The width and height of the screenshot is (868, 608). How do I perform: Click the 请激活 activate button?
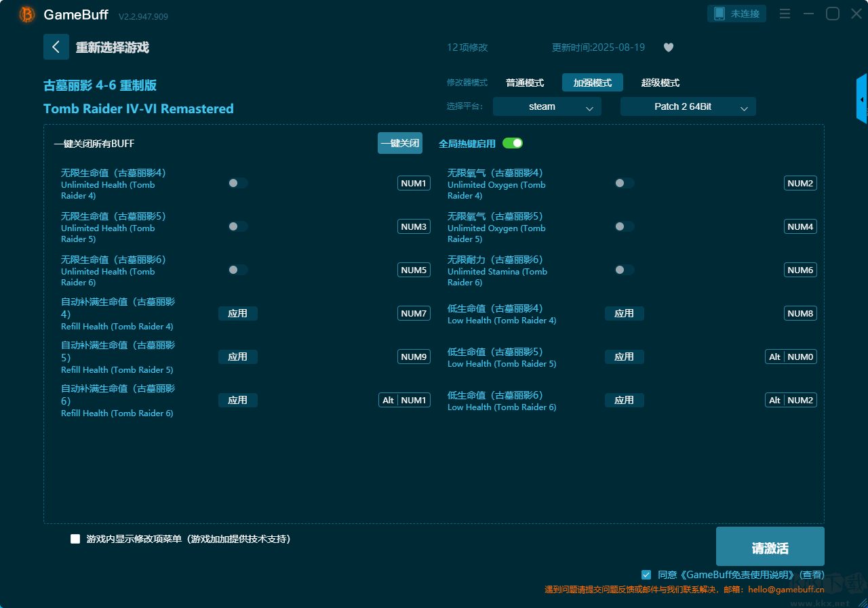(x=770, y=546)
